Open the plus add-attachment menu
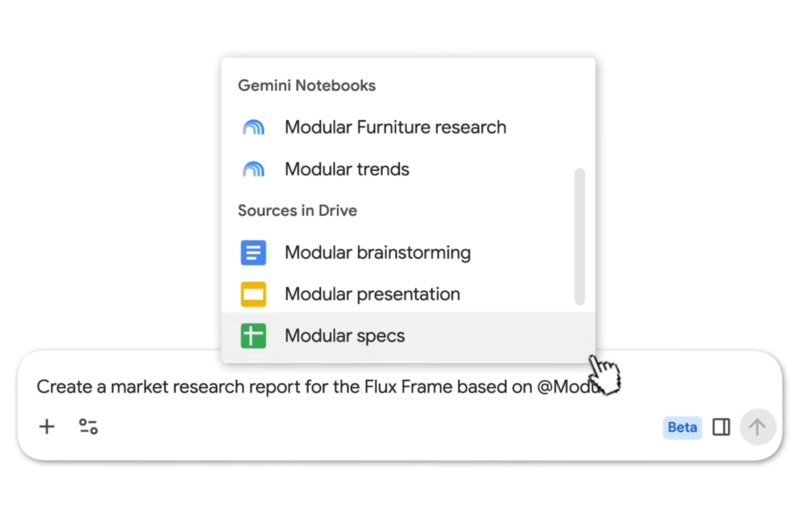 47,426
